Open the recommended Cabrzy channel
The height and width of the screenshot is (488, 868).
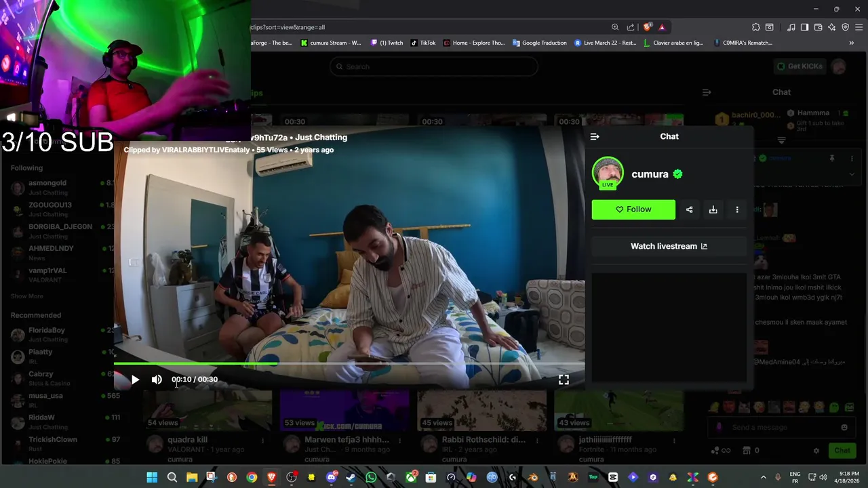point(58,378)
